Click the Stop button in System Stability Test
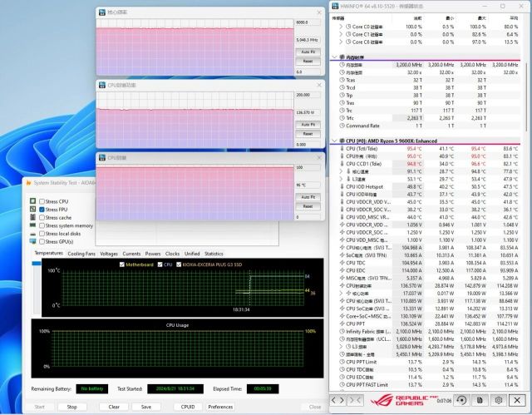The width and height of the screenshot is (532, 415). pyautogui.click(x=72, y=407)
